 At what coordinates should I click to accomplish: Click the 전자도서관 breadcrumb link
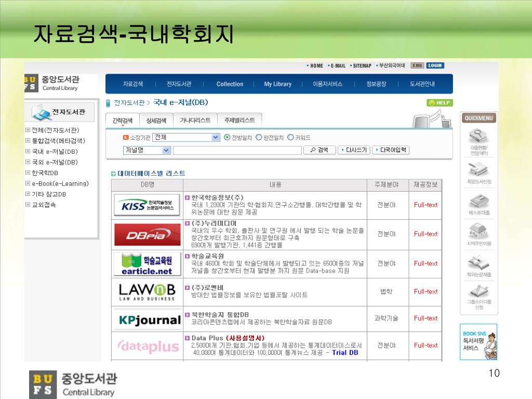129,102
